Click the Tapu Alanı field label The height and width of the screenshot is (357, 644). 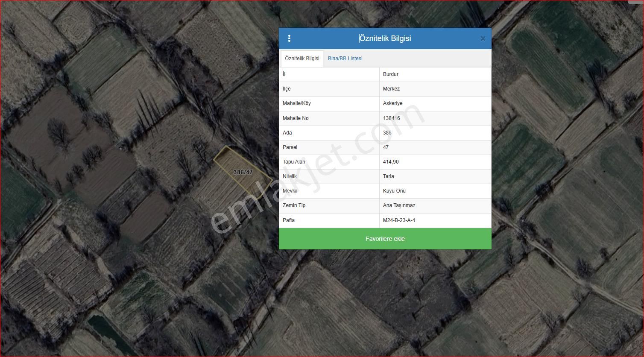point(295,162)
